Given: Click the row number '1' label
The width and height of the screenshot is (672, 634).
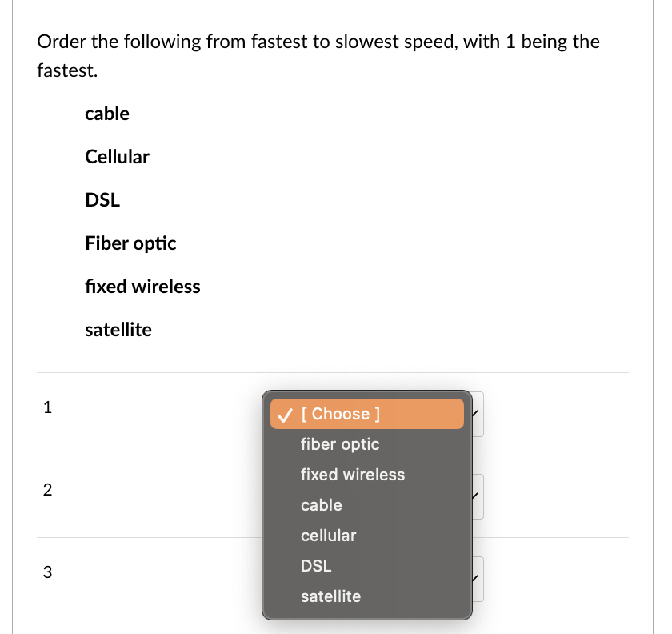Looking at the screenshot, I should 47,407.
